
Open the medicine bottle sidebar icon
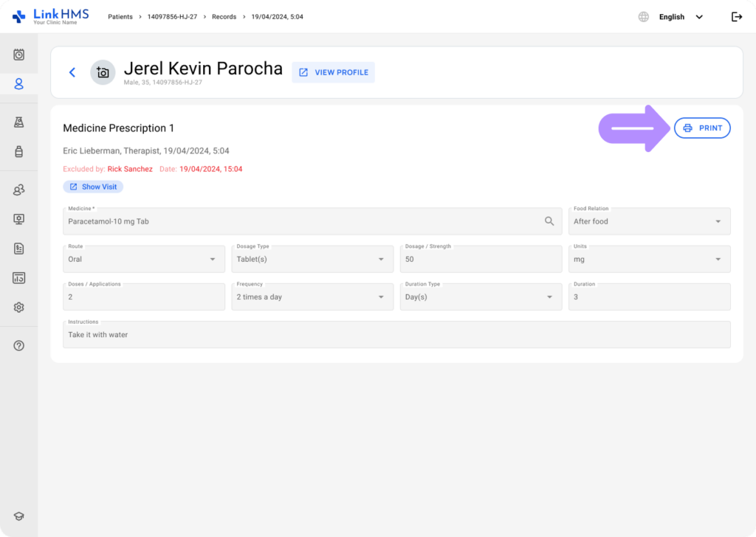[x=19, y=151]
